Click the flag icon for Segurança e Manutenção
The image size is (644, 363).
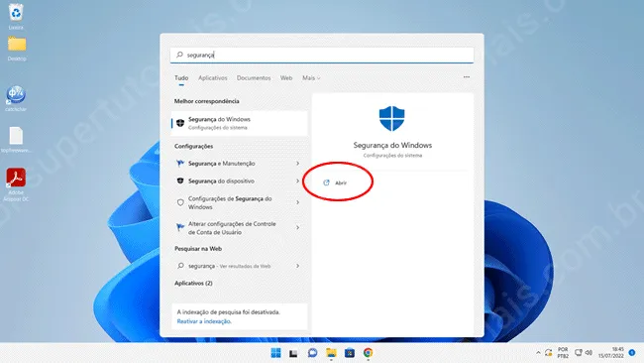[180, 164]
